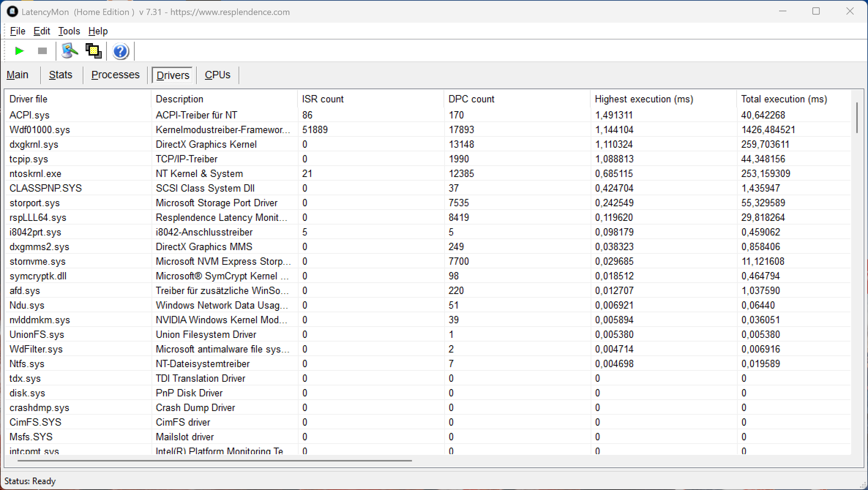This screenshot has height=490, width=868.
Task: Select the Wdf01000.sys driver row
Action: (x=40, y=130)
